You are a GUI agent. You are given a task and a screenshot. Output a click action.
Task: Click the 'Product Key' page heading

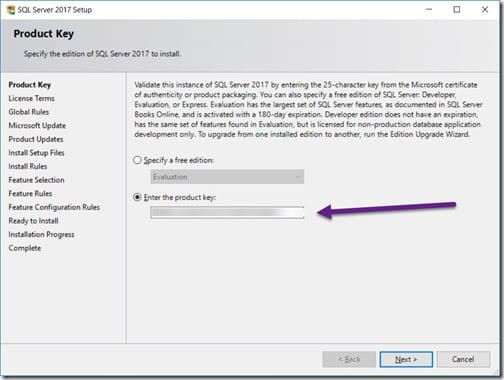(44, 34)
